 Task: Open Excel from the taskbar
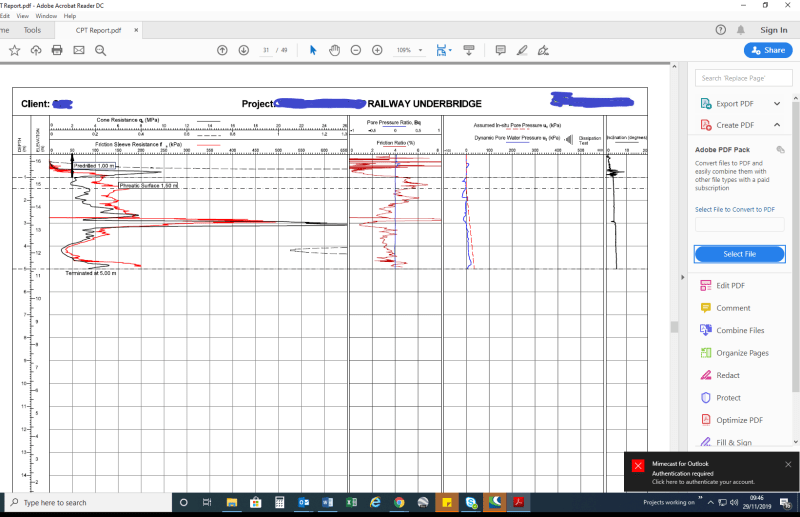352,502
